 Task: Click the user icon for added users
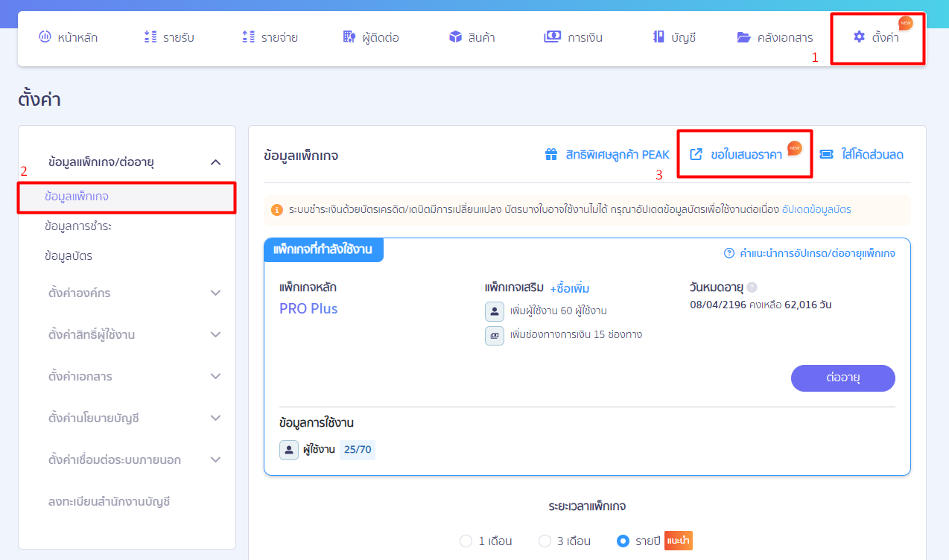click(494, 311)
